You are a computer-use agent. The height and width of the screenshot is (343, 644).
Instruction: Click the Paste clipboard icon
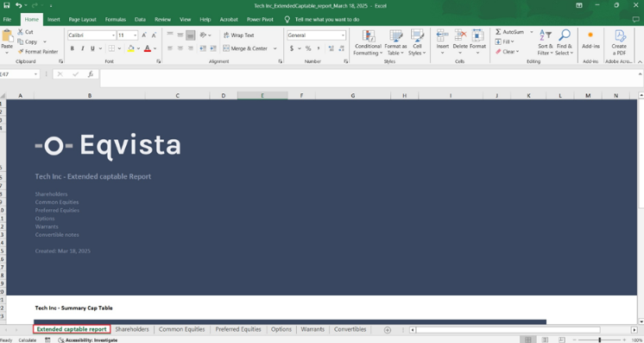pyautogui.click(x=7, y=35)
